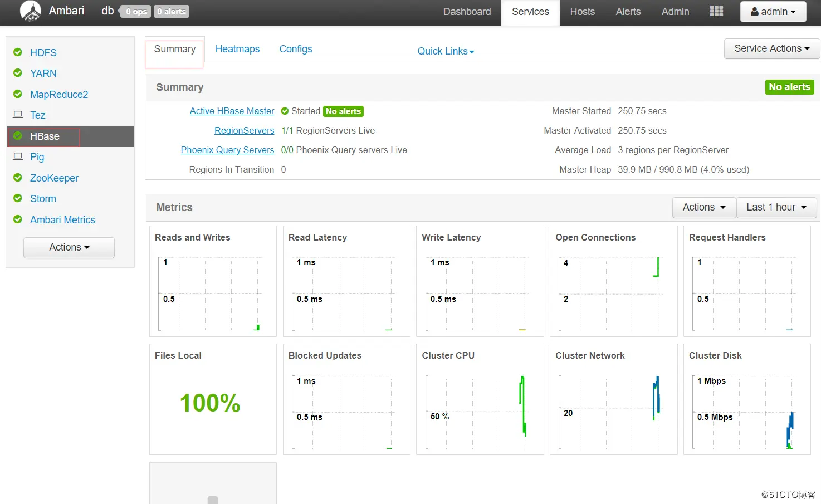Screen dimensions: 821x504
Task: Click the Active HBase Master link
Action: pos(232,111)
